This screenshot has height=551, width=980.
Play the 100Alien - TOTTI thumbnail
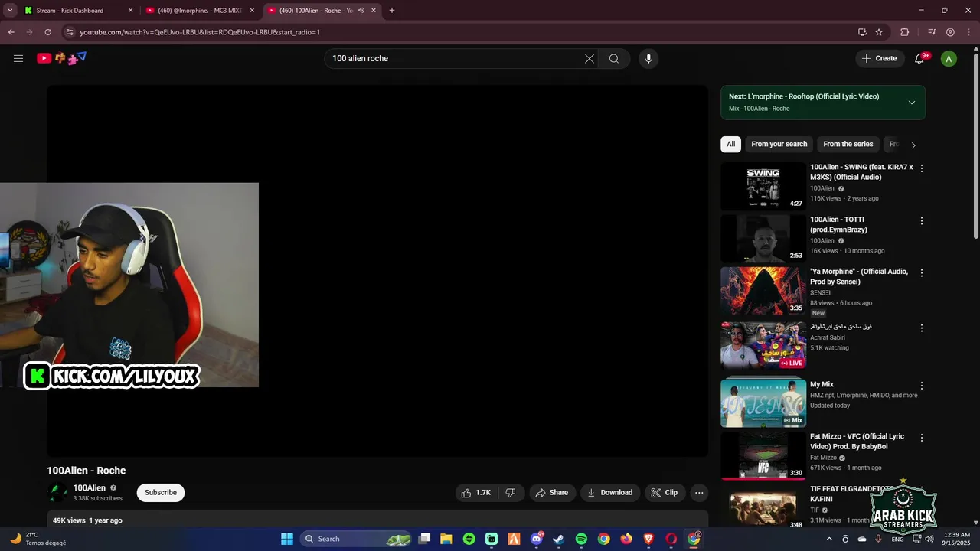(x=763, y=238)
